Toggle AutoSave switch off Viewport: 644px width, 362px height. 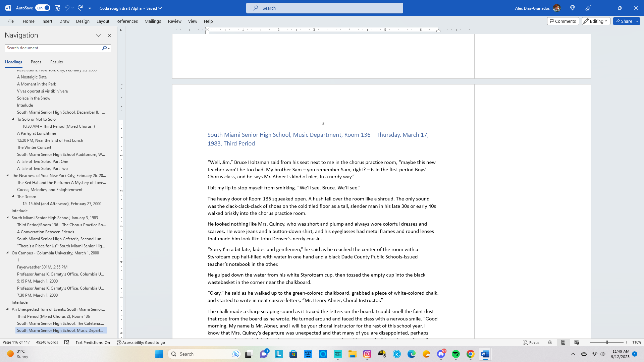point(43,8)
